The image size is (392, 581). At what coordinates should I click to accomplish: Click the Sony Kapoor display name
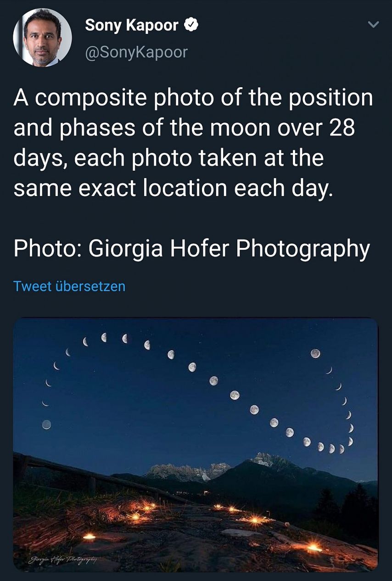pyautogui.click(x=132, y=25)
